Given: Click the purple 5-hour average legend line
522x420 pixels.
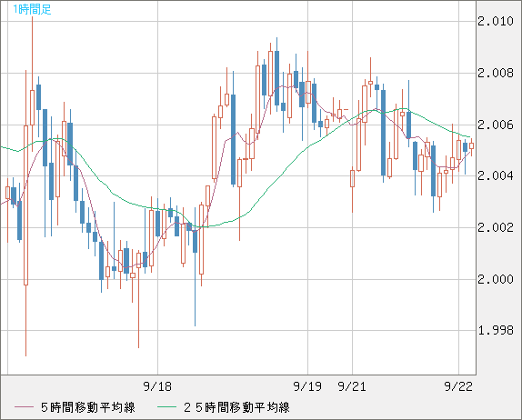Looking at the screenshot, I should [24, 407].
